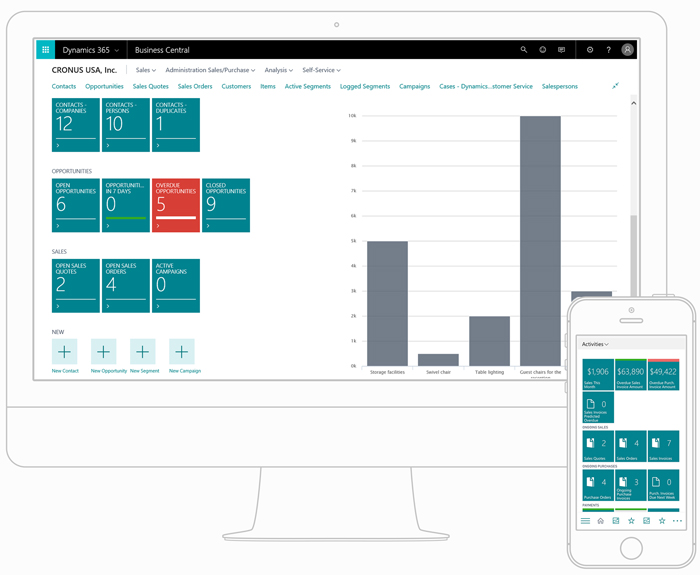
Task: Open the Active Segments link
Action: pos(308,86)
